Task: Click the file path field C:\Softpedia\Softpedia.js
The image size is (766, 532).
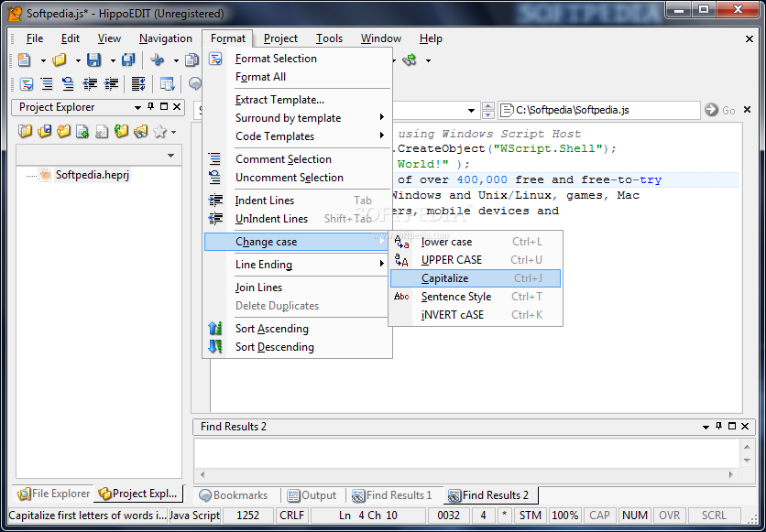Action: [599, 110]
